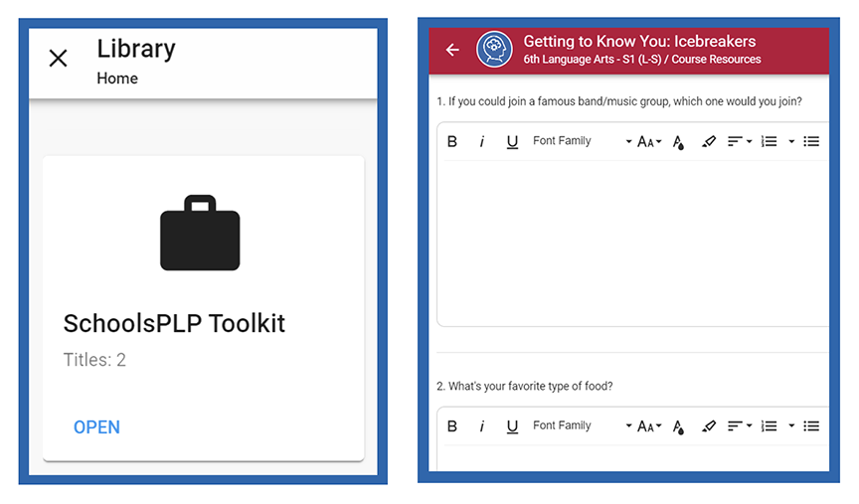Image resolution: width=859 pixels, height=504 pixels.
Task: Click into the question 1 answer text area
Action: point(632,243)
